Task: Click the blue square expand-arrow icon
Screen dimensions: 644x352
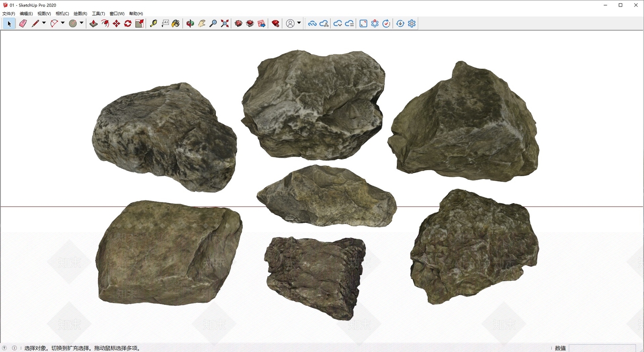Action: [363, 24]
